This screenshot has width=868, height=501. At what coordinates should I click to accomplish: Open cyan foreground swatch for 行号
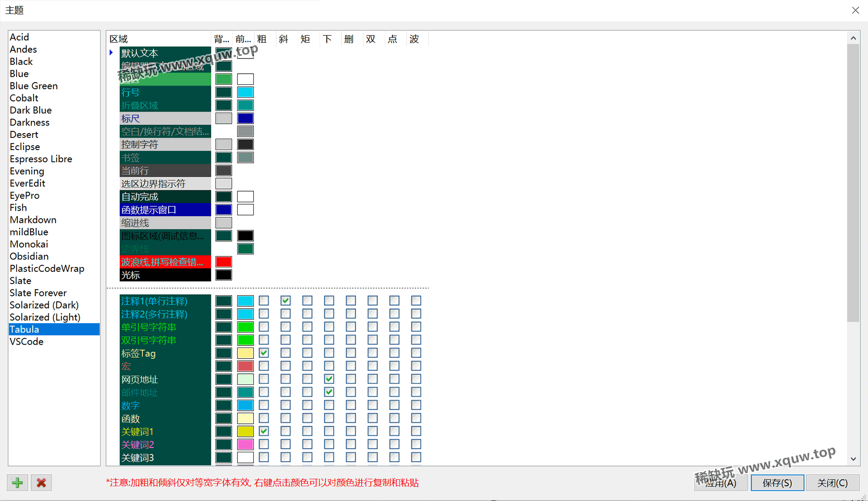245,92
